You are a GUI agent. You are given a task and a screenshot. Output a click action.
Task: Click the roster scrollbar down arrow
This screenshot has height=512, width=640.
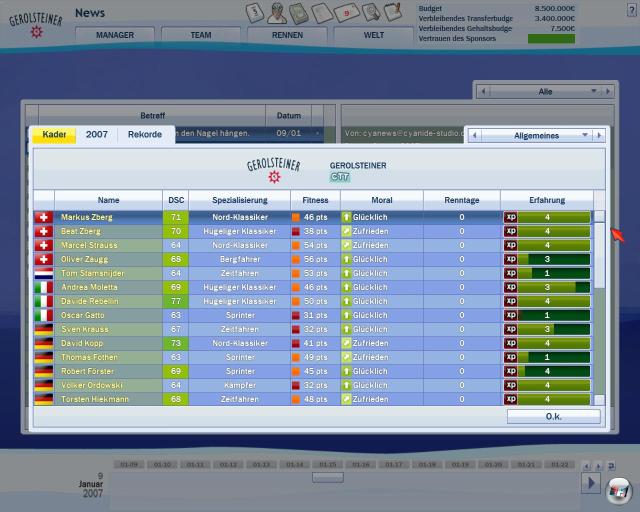599,399
